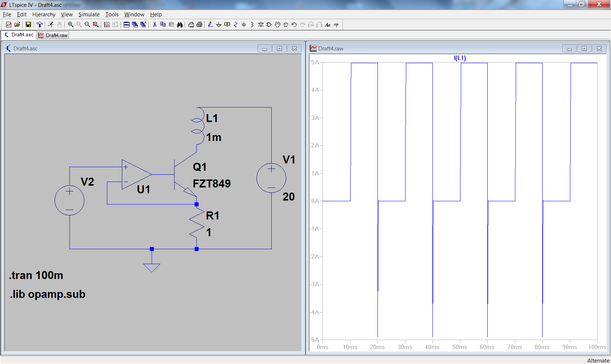Open a file with folder icon
Image resolution: width=611 pixels, height=364 pixels.
tap(17, 25)
